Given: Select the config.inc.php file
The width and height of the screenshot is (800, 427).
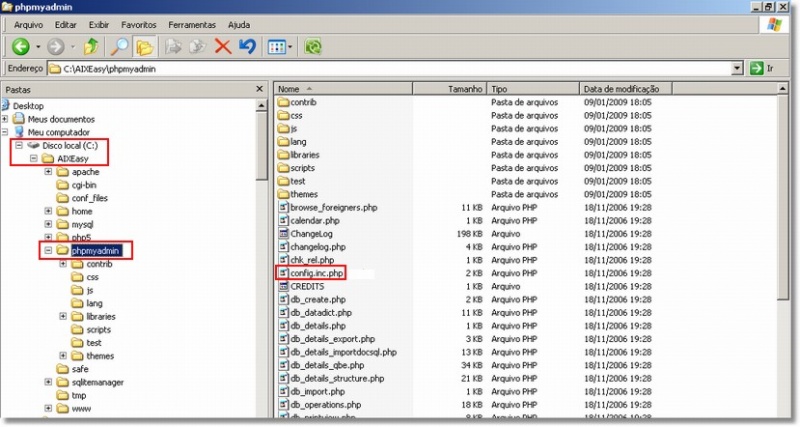Looking at the screenshot, I should point(316,272).
